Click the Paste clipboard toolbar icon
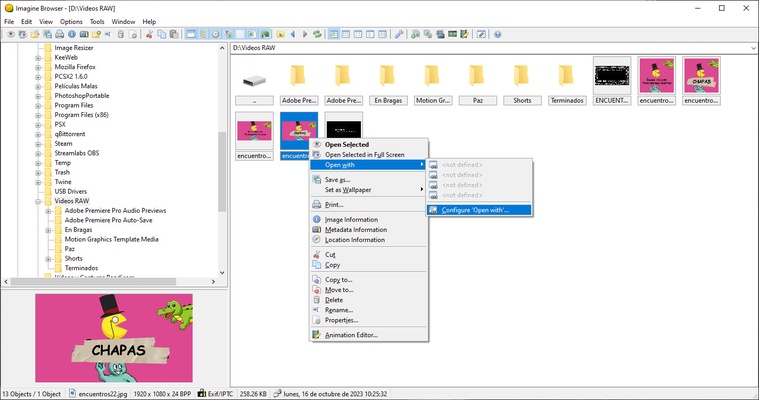Screen dimensions: 759x400 (174, 34)
